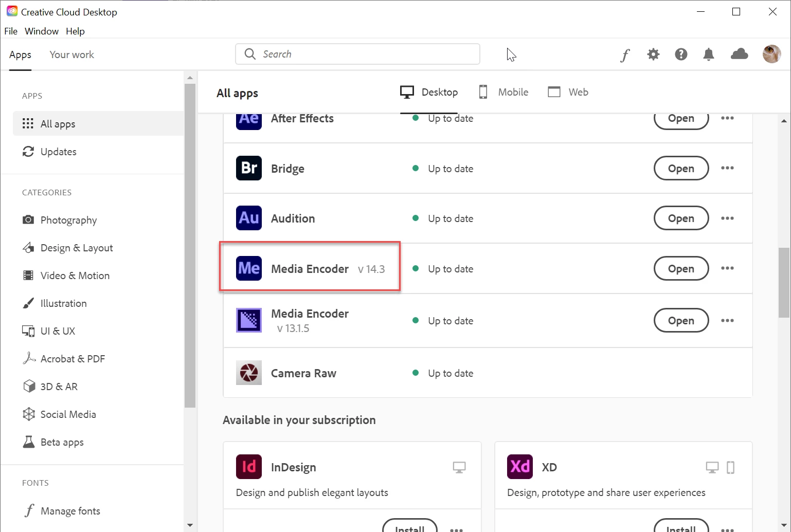Open more options for After Effects
The image size is (791, 532).
pyautogui.click(x=727, y=118)
